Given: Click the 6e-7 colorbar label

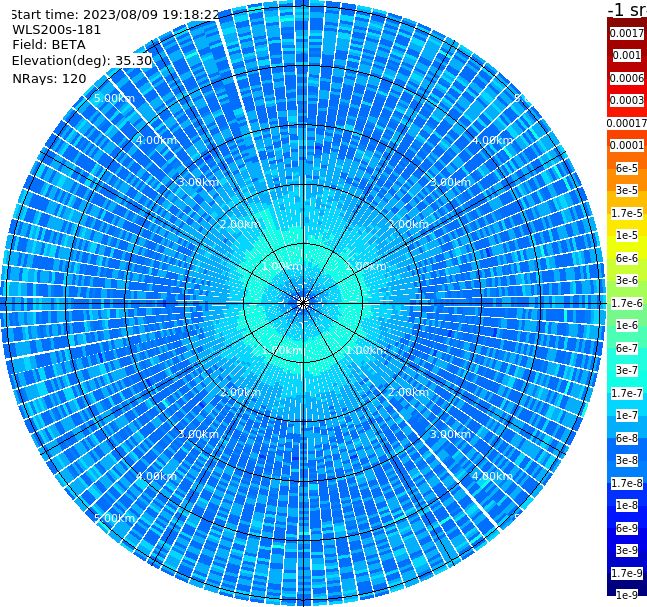Looking at the screenshot, I should 627,348.
